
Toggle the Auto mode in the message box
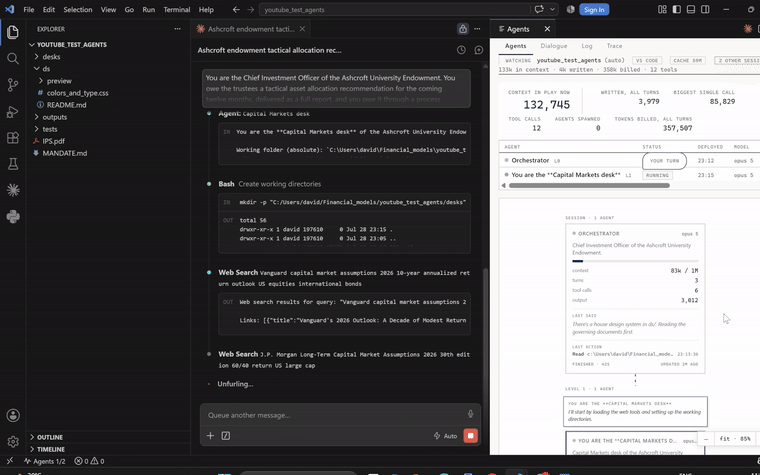(x=445, y=436)
